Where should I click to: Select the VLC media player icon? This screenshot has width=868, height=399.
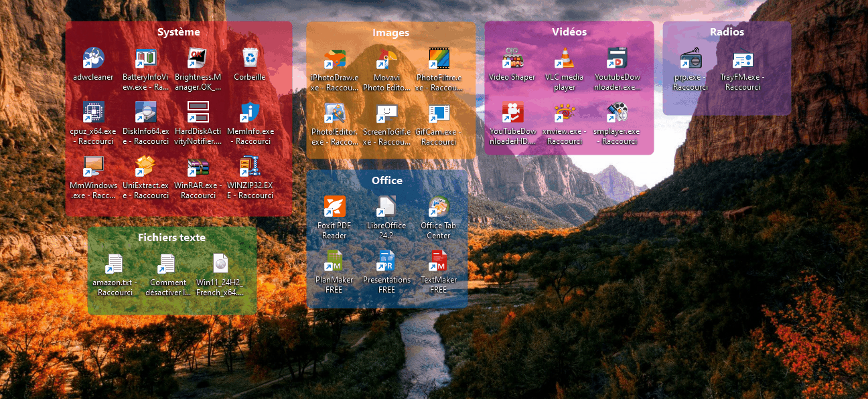(565, 58)
